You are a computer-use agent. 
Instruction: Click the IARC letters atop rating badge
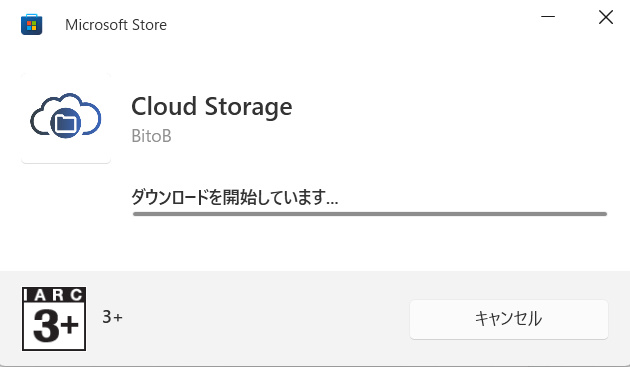point(54,295)
